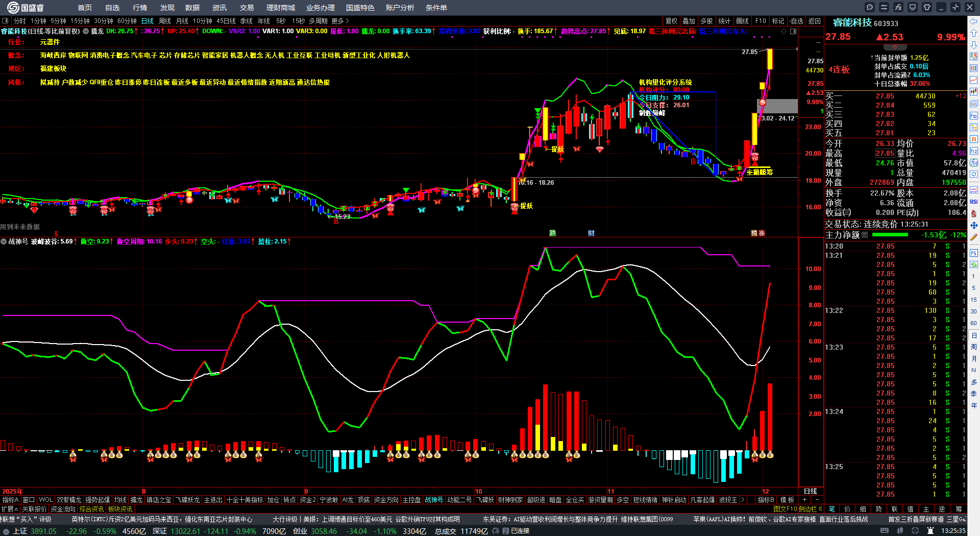Open the fx formula manager icon
The height and width of the screenshot is (536, 980).
(898, 7)
